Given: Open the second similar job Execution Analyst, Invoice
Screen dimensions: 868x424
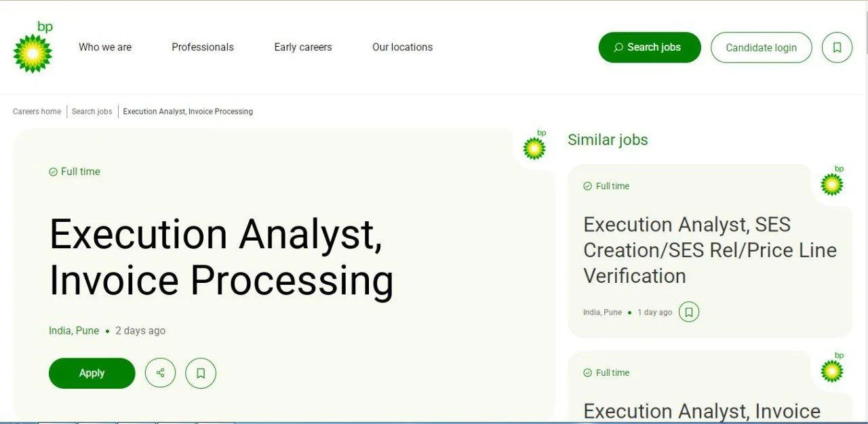Looking at the screenshot, I should [x=701, y=410].
